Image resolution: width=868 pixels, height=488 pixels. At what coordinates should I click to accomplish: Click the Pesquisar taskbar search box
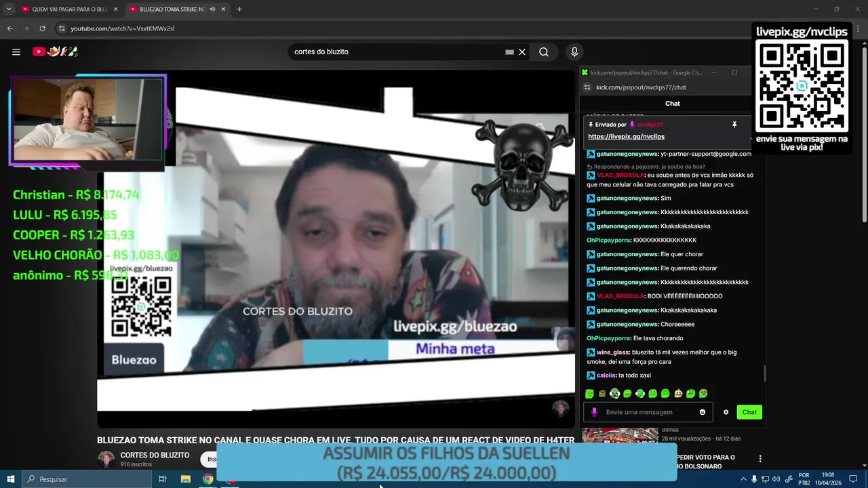pos(87,479)
